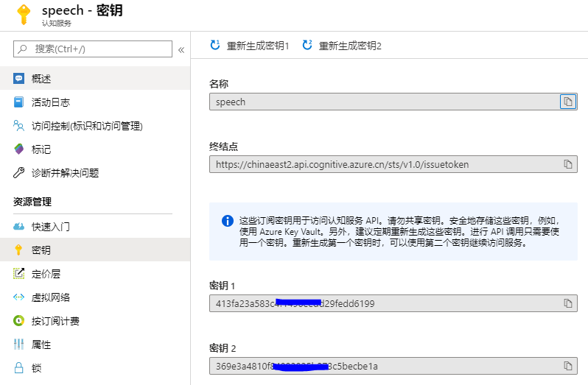Screen dimensions: 588x385
Task: Click the 活动日志 activity log icon
Action: pyautogui.click(x=18, y=102)
